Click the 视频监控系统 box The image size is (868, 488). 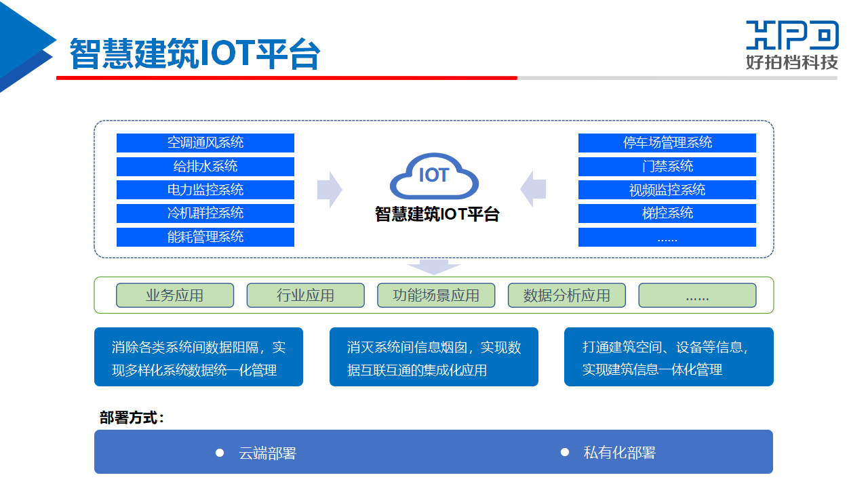click(667, 190)
